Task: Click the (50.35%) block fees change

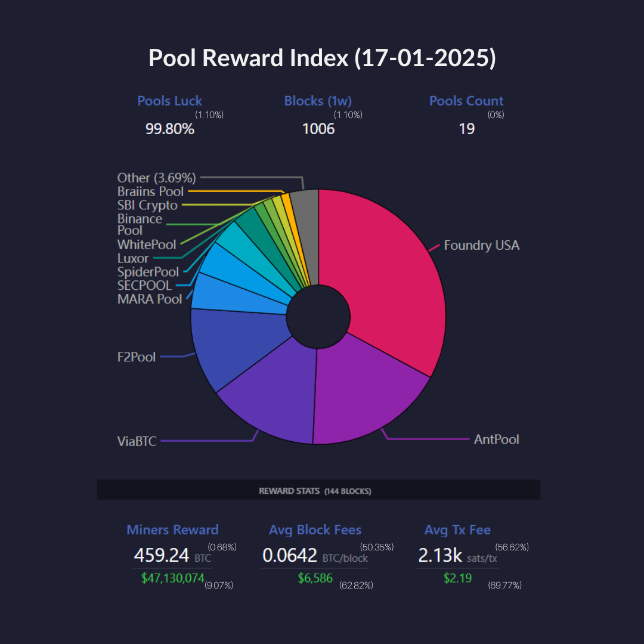Action: click(x=377, y=547)
